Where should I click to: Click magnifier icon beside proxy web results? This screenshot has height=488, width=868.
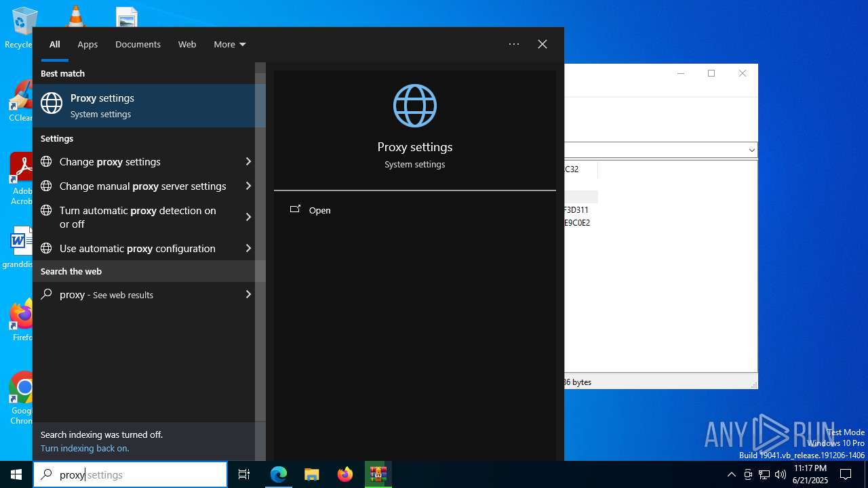tap(46, 294)
